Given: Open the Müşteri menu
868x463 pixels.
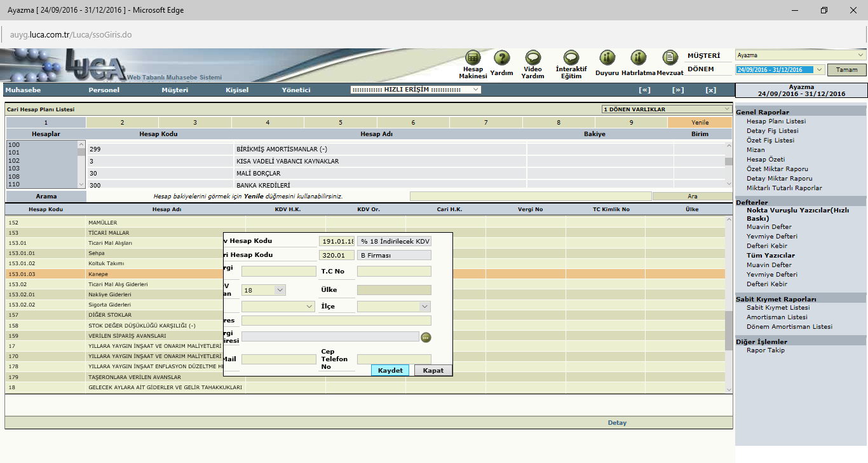Looking at the screenshot, I should pyautogui.click(x=175, y=90).
